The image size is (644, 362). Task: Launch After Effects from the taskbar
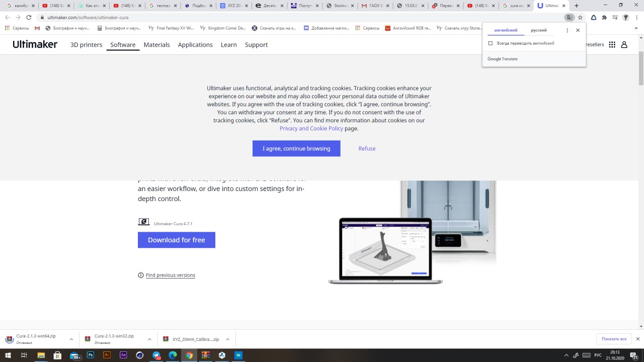pyautogui.click(x=123, y=355)
